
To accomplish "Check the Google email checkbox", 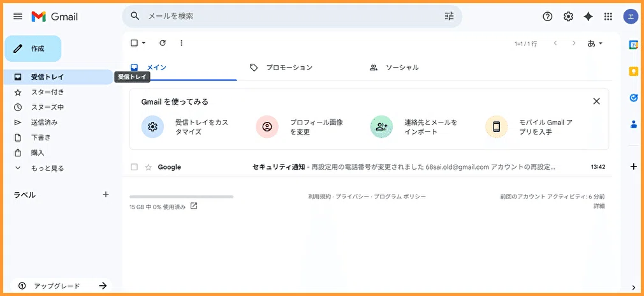I will click(x=134, y=167).
